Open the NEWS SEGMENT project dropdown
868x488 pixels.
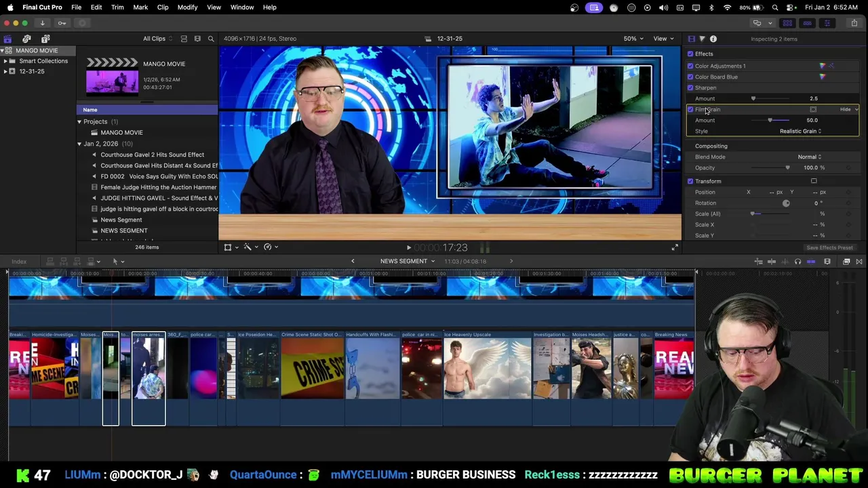[x=408, y=262]
